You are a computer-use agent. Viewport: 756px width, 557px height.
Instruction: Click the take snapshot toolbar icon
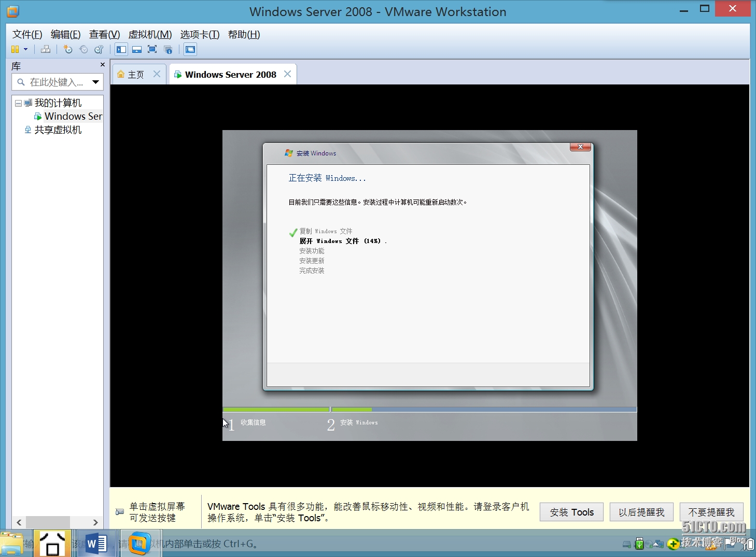pyautogui.click(x=68, y=49)
